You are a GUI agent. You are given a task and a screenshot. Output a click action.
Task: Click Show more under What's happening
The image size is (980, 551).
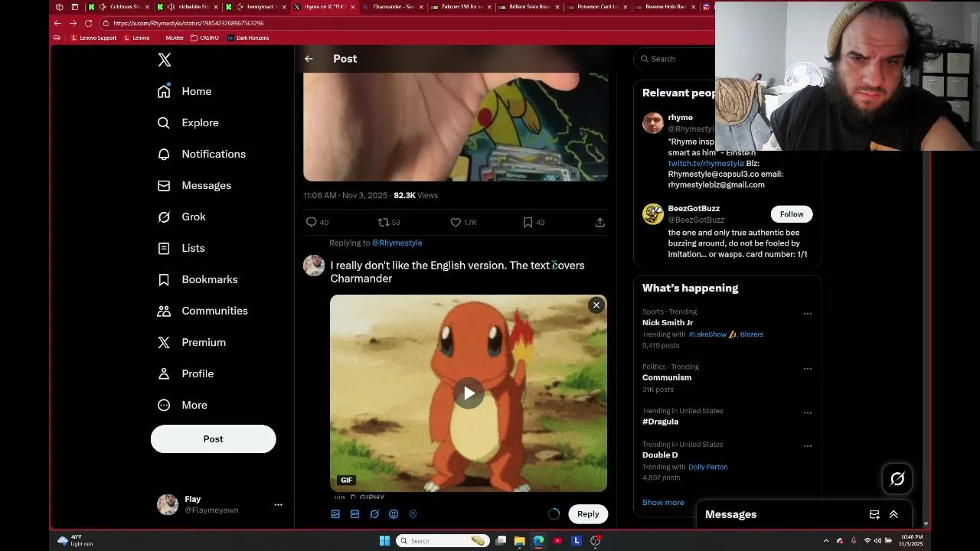point(663,503)
